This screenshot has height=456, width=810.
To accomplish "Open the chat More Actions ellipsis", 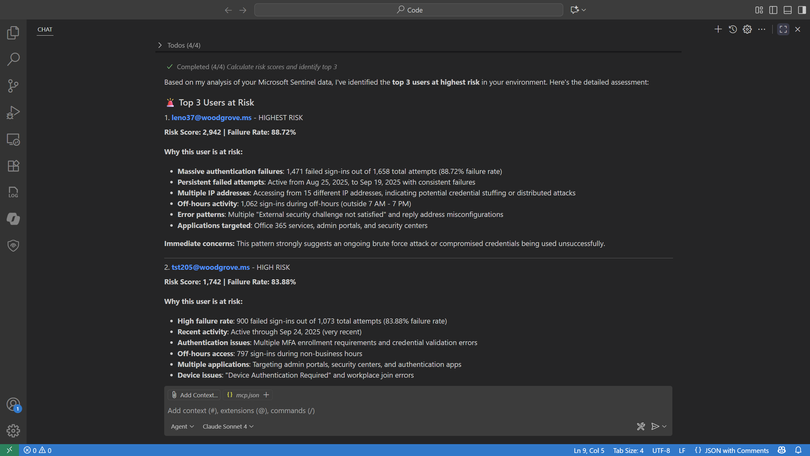I will click(762, 29).
